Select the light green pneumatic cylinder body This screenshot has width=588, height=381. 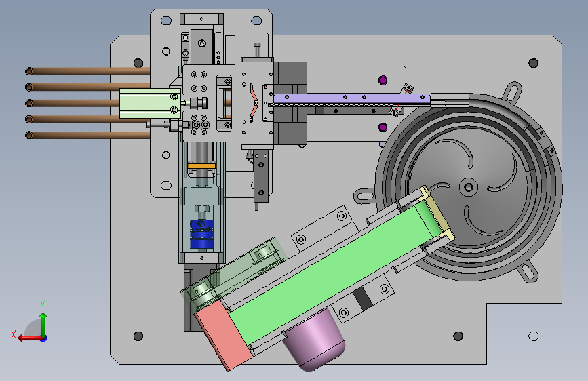tap(150, 104)
